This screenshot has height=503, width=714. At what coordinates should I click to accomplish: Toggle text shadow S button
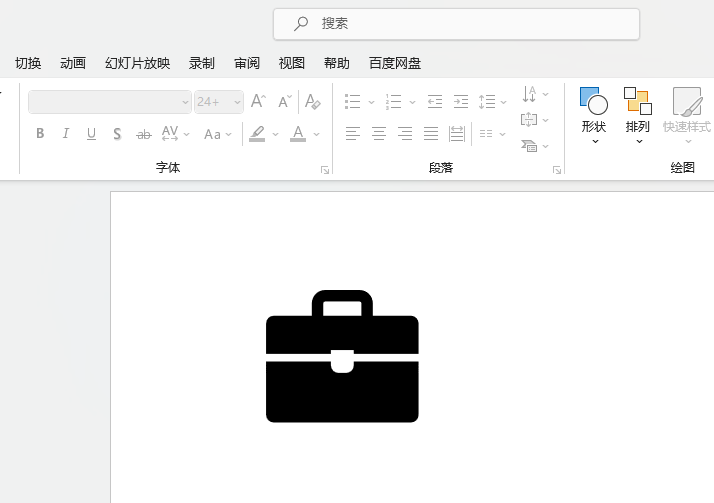click(117, 134)
